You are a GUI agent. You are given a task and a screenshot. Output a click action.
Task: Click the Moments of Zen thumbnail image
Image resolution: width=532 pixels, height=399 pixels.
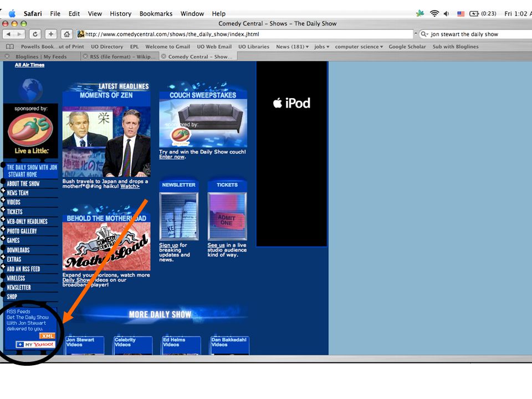(106, 141)
